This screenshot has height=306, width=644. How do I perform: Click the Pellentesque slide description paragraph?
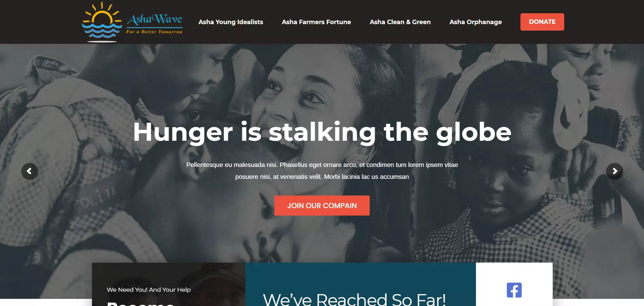[322, 171]
